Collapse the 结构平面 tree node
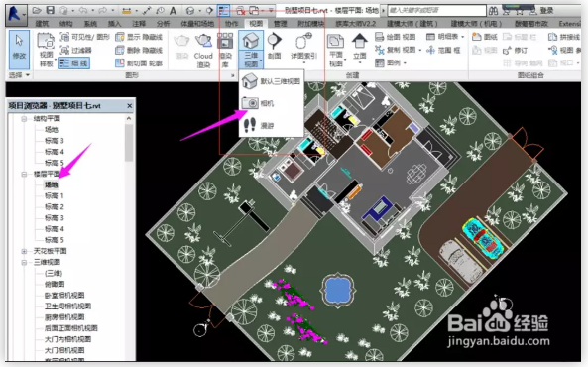The height and width of the screenshot is (367, 588). coord(24,119)
